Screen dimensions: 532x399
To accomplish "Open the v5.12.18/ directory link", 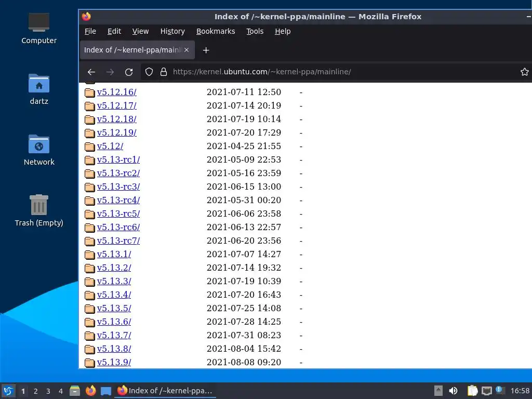I will [117, 119].
